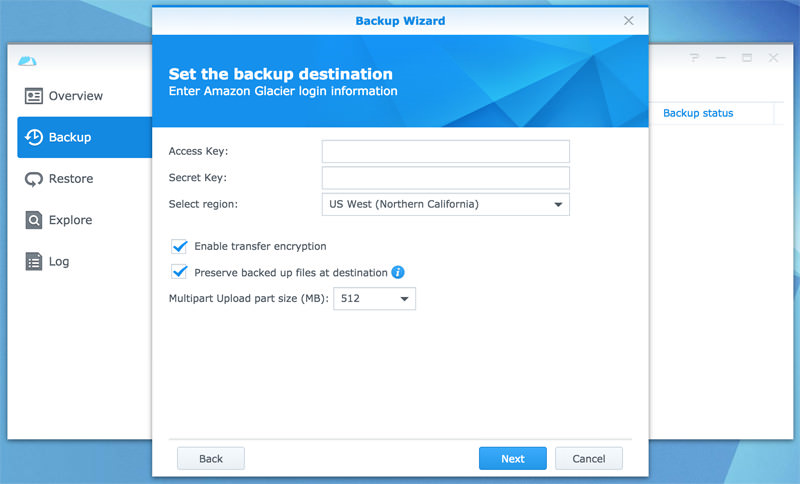Click the 'Set the backup destination' heading
The image size is (800, 484).
[x=281, y=74]
